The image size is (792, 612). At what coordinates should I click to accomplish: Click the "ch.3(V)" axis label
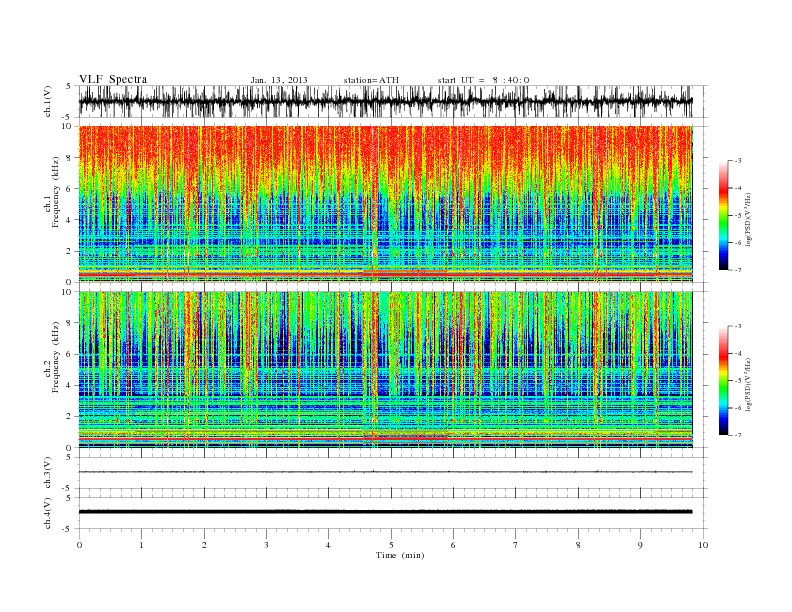[48, 473]
